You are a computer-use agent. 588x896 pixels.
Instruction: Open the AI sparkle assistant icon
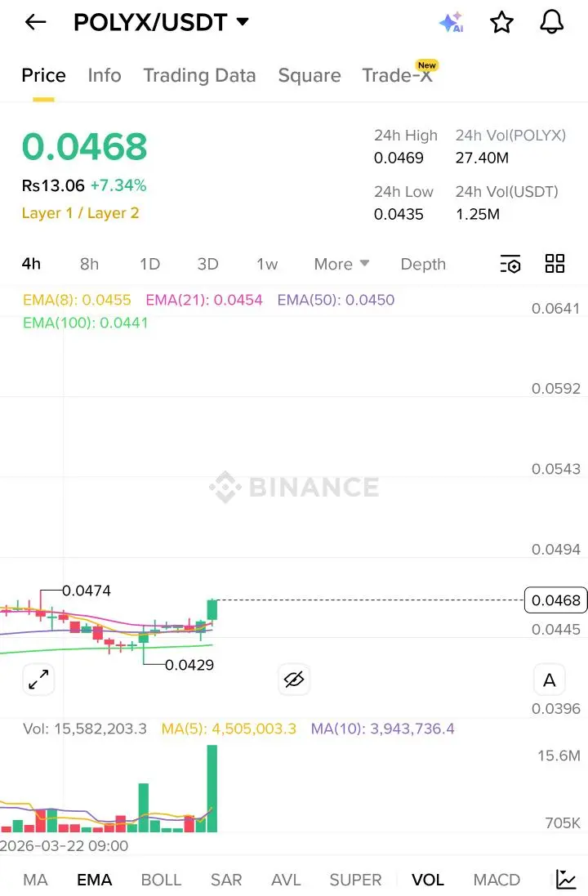[x=452, y=22]
